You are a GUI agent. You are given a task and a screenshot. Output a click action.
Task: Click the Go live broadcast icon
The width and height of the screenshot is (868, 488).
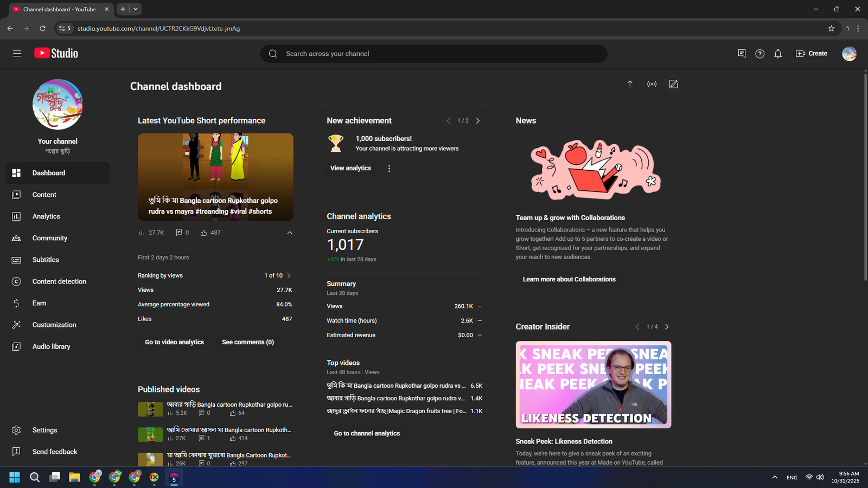pyautogui.click(x=652, y=84)
